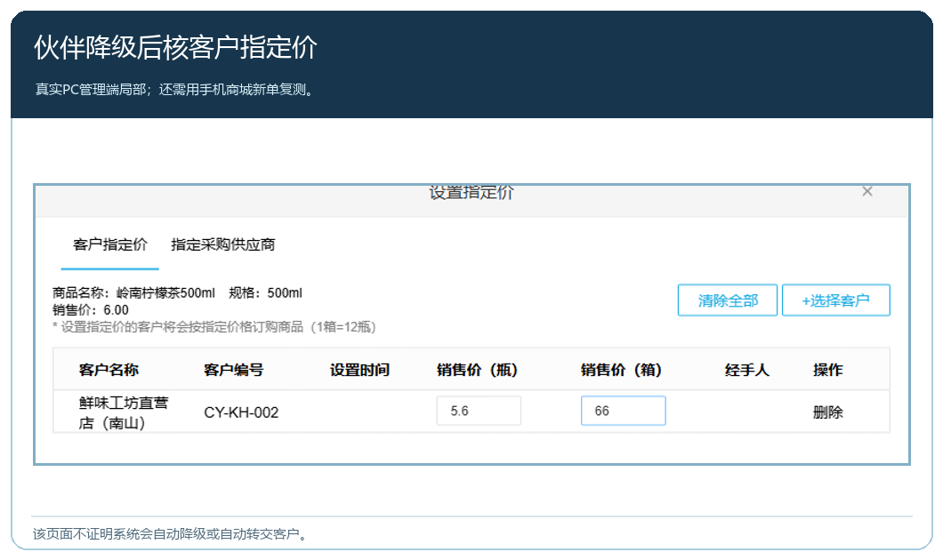Click the dialog title 设置指定价
This screenshot has height=560, width=943.
pos(471,192)
